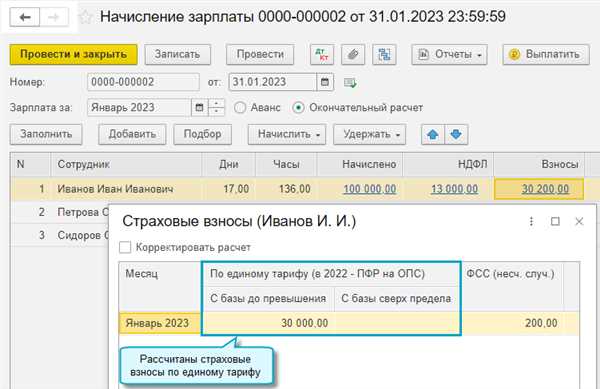Click the Выплатить button
Image resolution: width=600 pixels, height=389 pixels.
[546, 55]
